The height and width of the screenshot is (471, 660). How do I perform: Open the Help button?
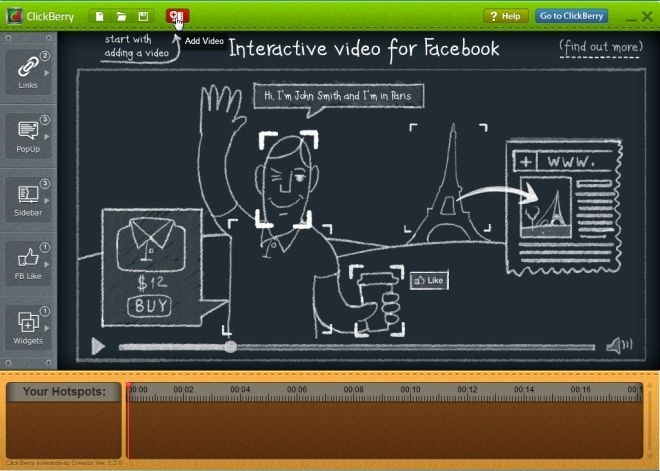click(506, 16)
